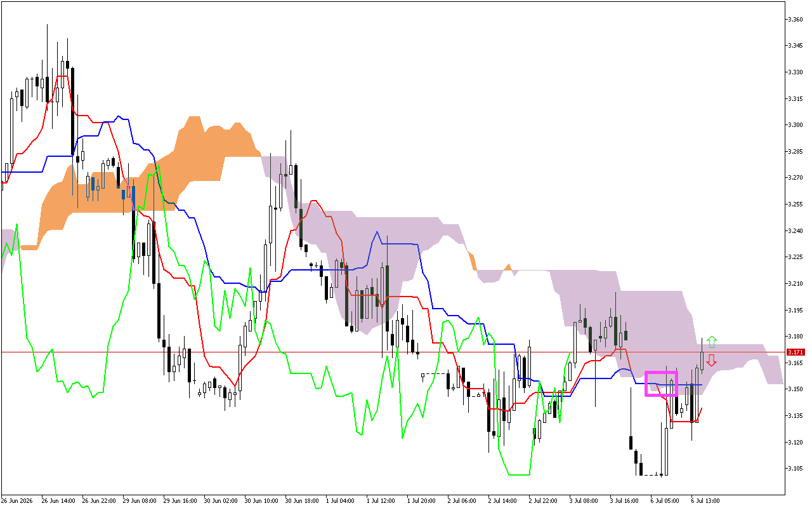Click the 26 Jun 2026 date label
This screenshot has height=508, width=812.
coord(18,500)
